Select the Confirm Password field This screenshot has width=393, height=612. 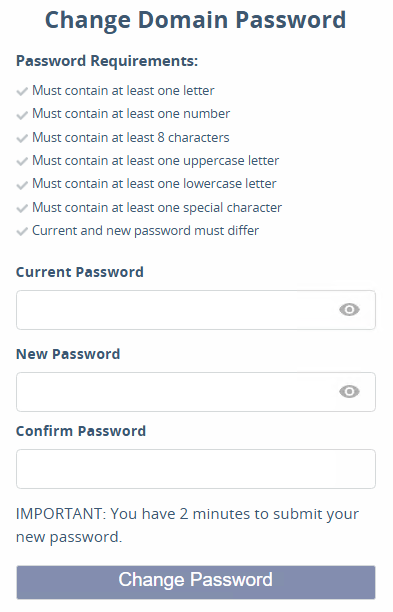pyautogui.click(x=196, y=469)
